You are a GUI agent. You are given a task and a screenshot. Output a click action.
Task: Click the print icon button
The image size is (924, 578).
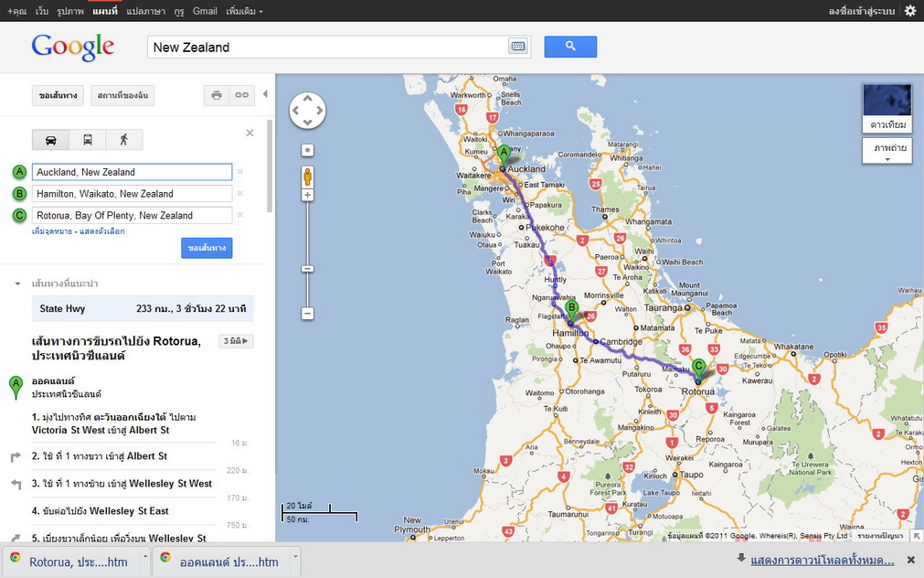[x=217, y=95]
